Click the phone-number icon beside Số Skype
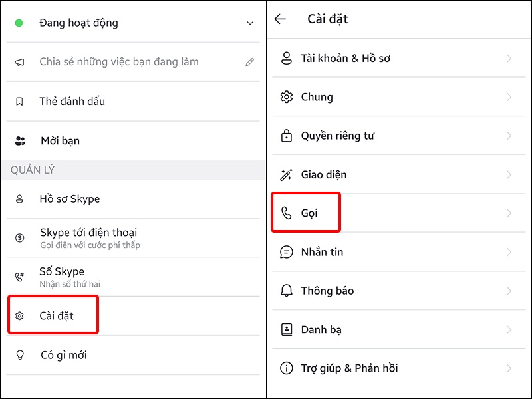Screen dimensions: 532x399 19,277
